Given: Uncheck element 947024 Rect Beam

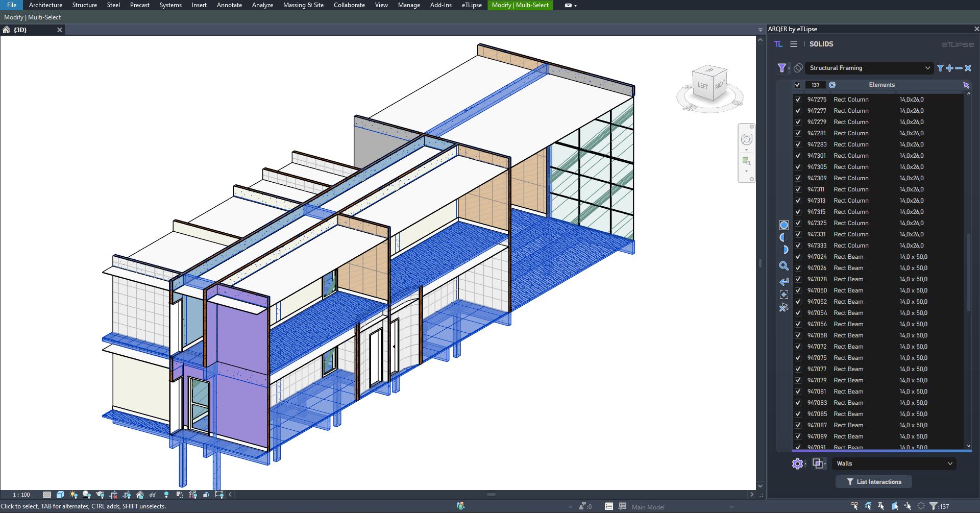Looking at the screenshot, I should click(798, 257).
